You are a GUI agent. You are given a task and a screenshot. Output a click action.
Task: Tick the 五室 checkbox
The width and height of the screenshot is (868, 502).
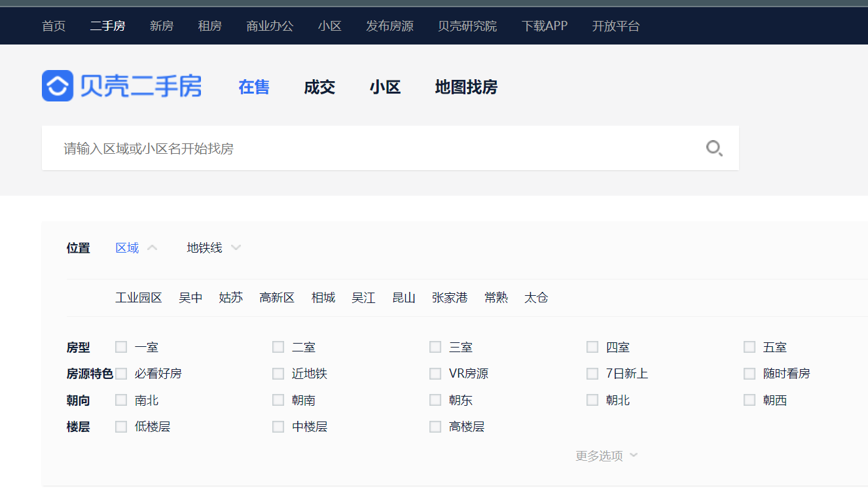point(750,347)
